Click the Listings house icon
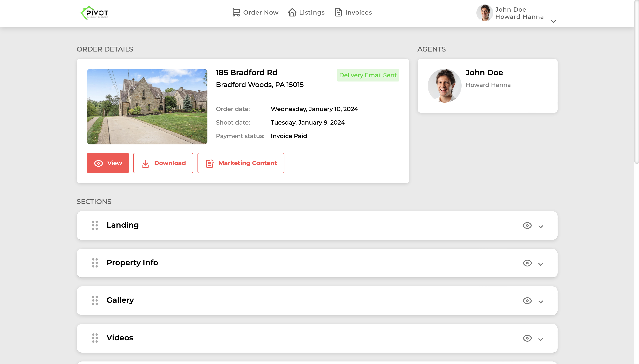The width and height of the screenshot is (639, 364). tap(292, 12)
